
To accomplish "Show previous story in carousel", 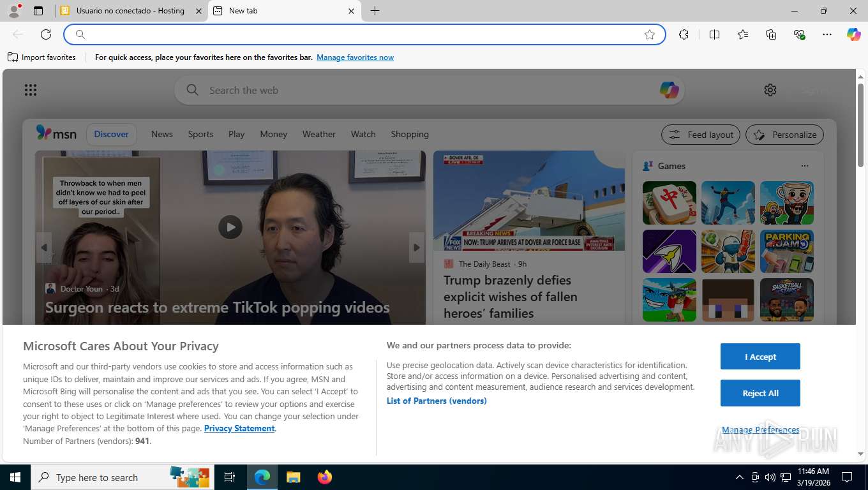I will click(x=44, y=248).
